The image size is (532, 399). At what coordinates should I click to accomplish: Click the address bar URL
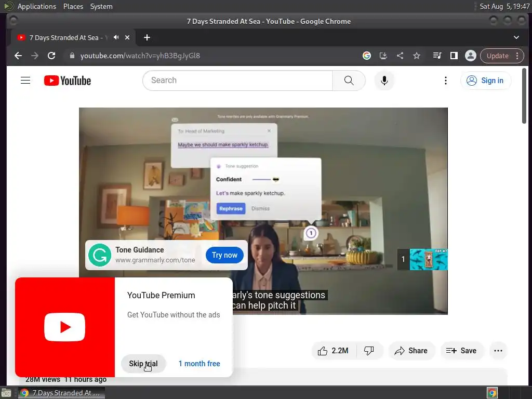(140, 56)
